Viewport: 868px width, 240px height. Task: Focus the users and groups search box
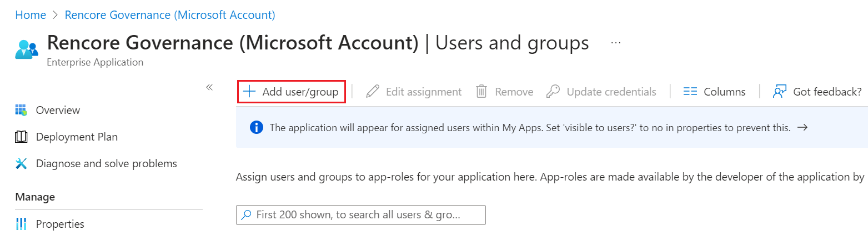(361, 214)
